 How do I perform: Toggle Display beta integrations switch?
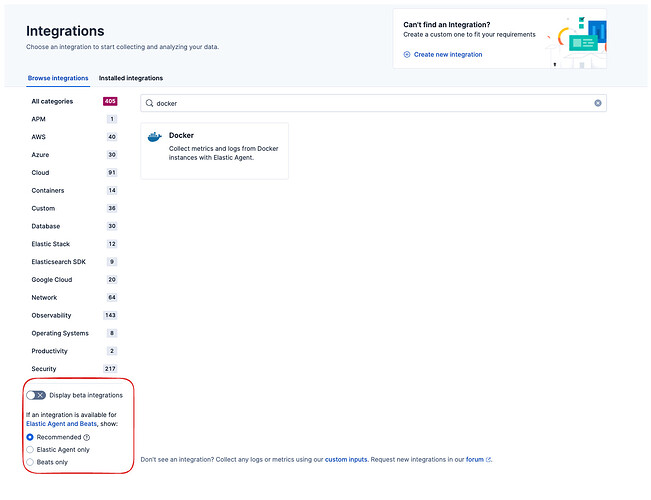click(36, 395)
